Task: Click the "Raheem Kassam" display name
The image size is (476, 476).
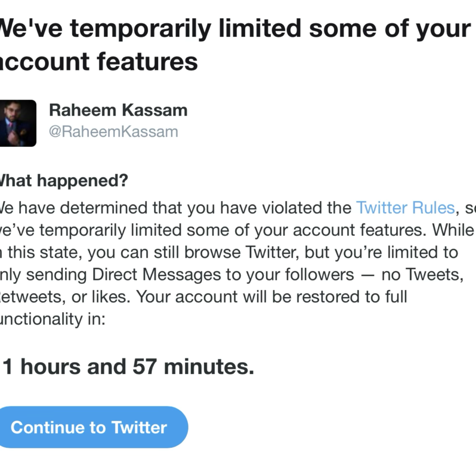Action: tap(118, 110)
